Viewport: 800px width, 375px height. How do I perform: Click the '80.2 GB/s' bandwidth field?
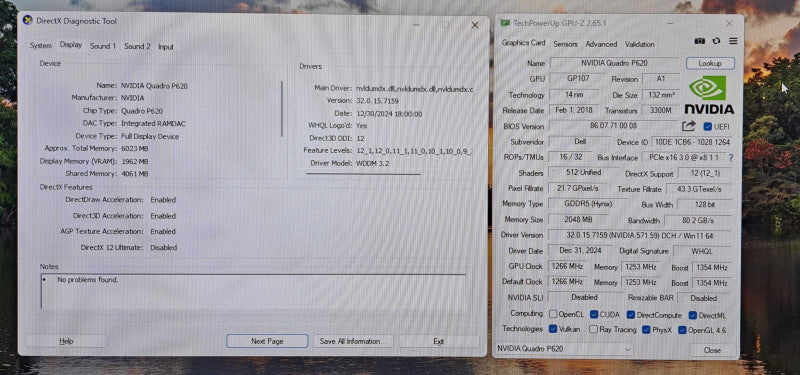[697, 220]
